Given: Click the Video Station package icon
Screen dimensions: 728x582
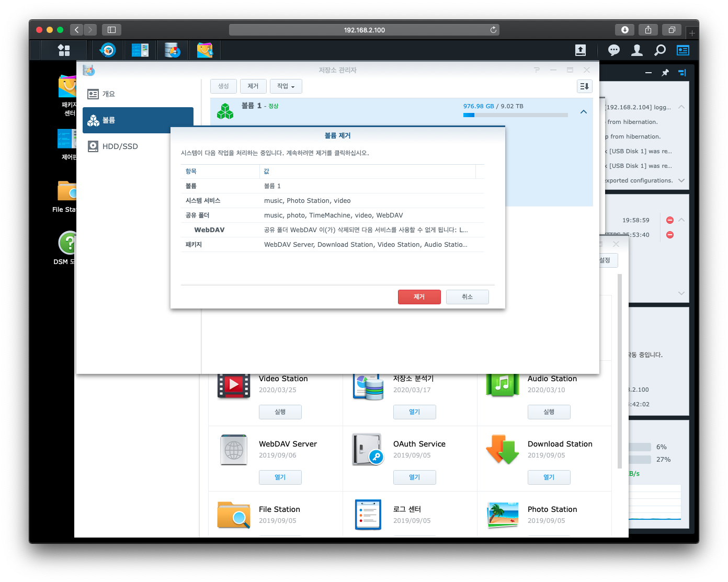Looking at the screenshot, I should 234,386.
